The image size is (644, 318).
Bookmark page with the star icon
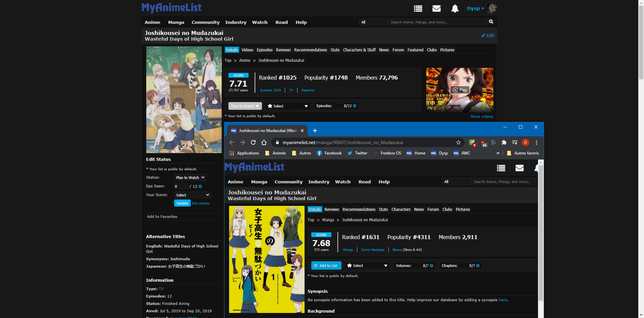pos(458,142)
